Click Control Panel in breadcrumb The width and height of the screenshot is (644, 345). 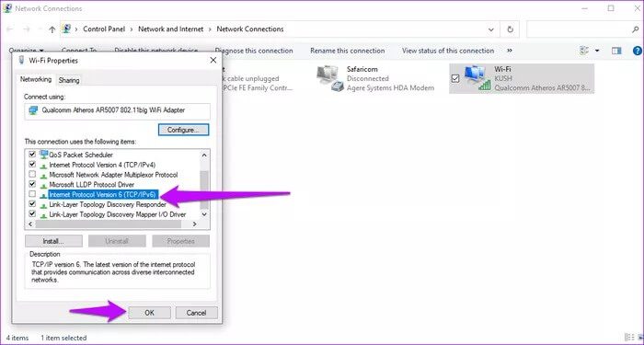point(104,29)
